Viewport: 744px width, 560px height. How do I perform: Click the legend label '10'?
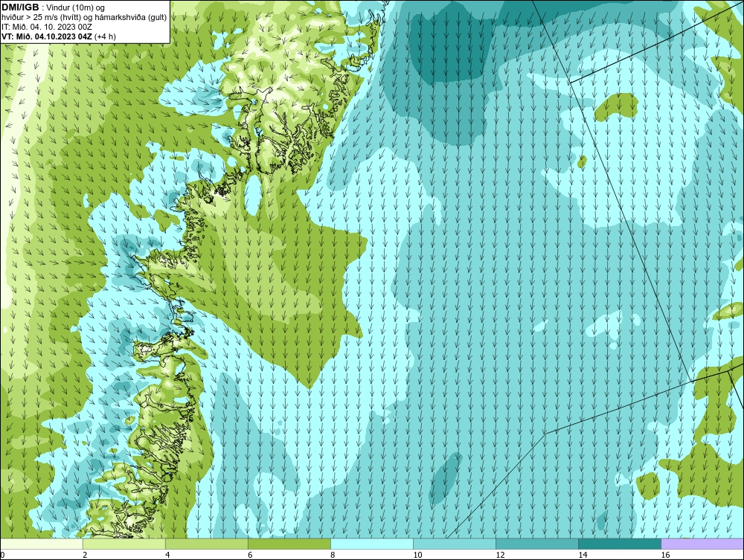[417, 555]
